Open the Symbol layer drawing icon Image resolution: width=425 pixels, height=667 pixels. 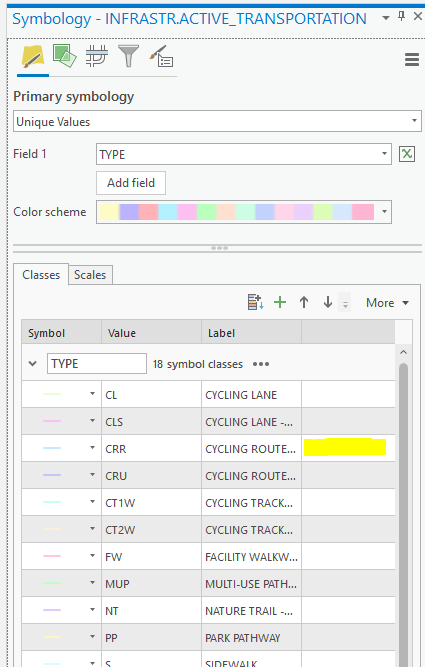97,56
